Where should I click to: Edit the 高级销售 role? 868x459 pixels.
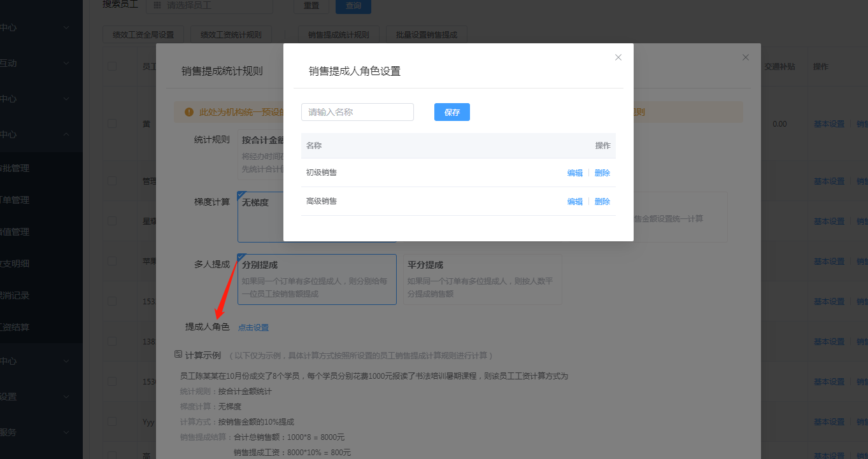pyautogui.click(x=575, y=202)
